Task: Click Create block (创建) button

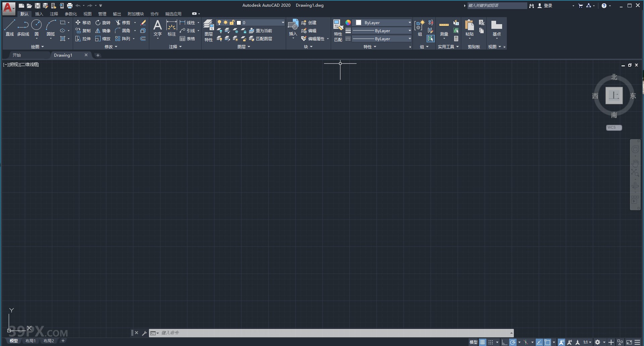Action: 309,22
